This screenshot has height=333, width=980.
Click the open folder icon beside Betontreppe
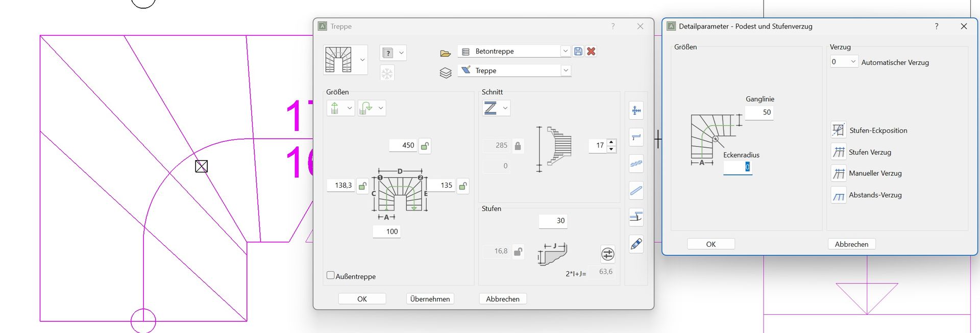tap(445, 53)
